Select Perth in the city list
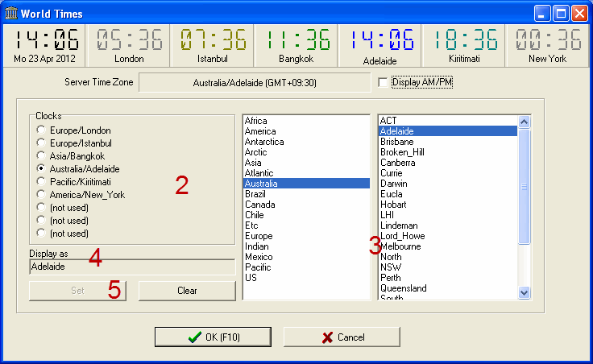 click(448, 278)
